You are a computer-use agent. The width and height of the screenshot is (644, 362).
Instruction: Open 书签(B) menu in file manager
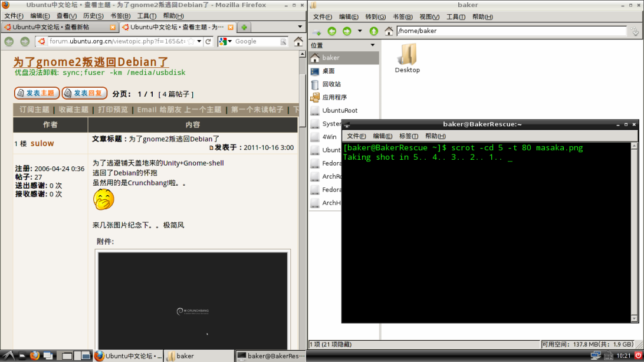[402, 17]
